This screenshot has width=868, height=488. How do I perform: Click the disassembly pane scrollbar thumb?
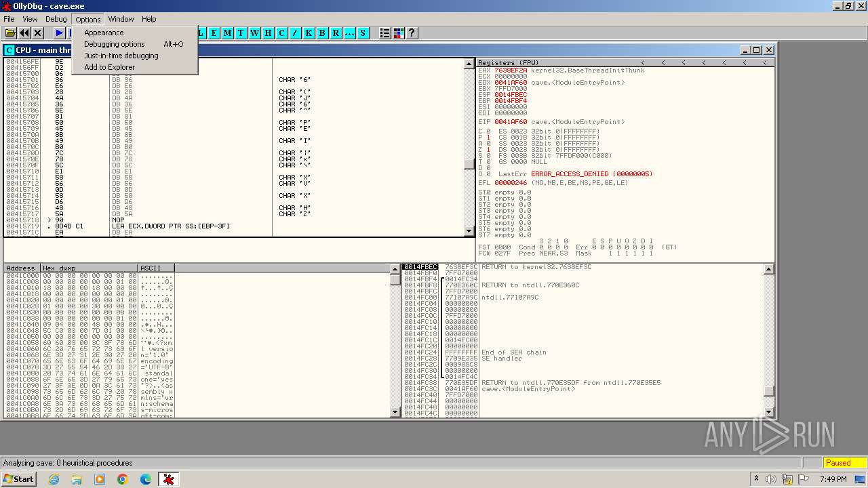coord(469,164)
